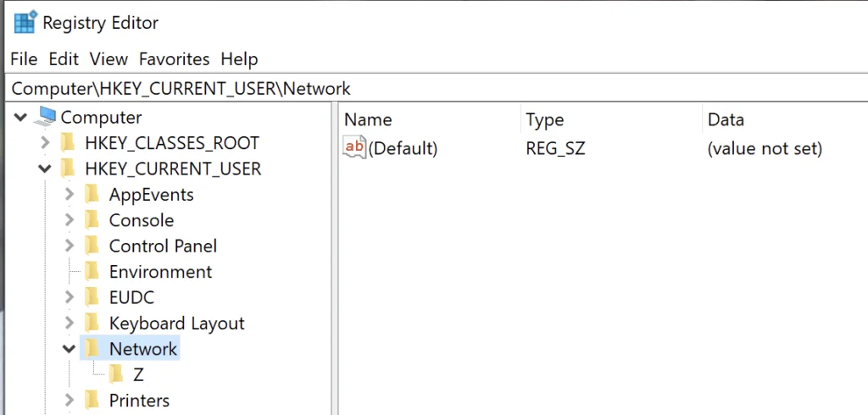
Task: Select the Environment key label
Action: [x=160, y=272]
